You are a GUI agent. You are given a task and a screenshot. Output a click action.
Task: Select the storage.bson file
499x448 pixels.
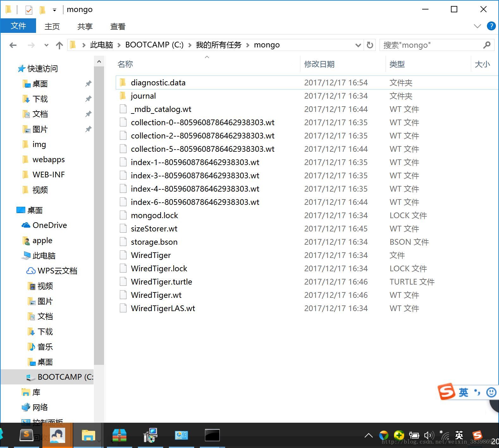click(x=154, y=242)
